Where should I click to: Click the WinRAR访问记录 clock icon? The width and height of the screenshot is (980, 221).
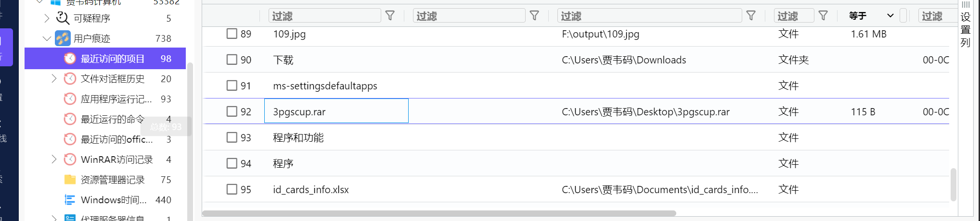pos(70,160)
